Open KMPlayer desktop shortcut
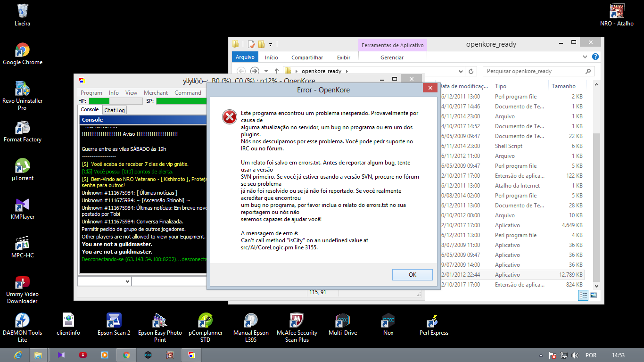The image size is (644, 362). point(23,209)
